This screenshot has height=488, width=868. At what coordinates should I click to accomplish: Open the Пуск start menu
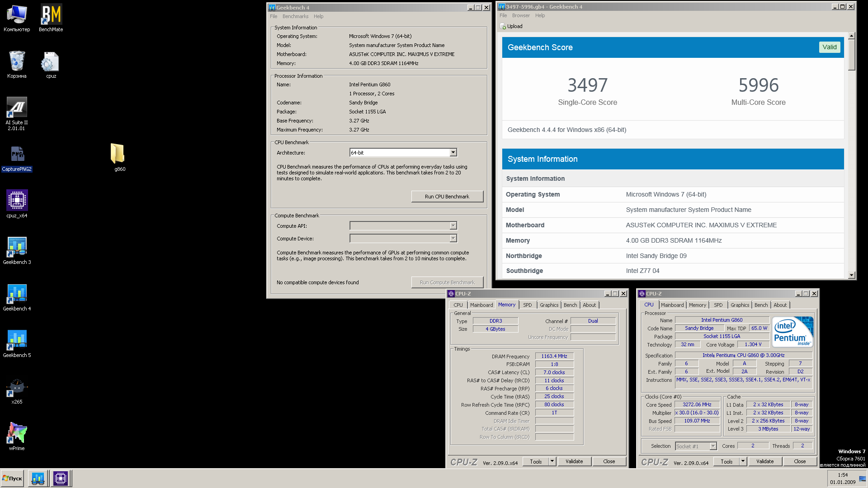point(12,478)
